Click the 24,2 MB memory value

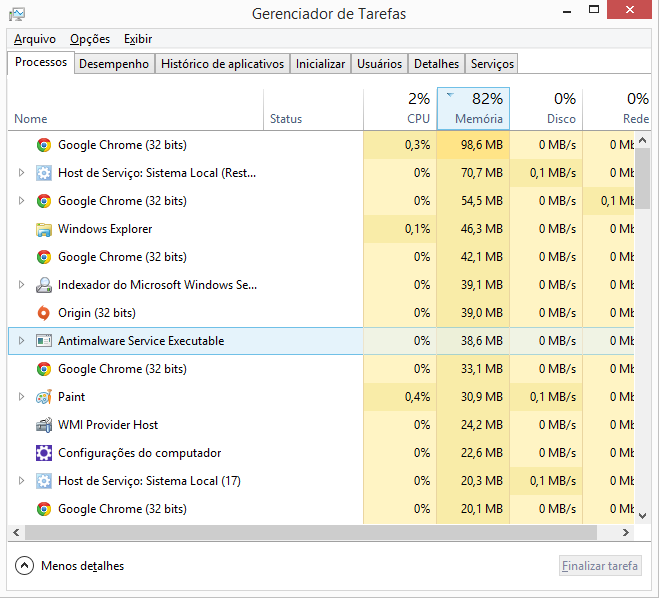tap(482, 425)
